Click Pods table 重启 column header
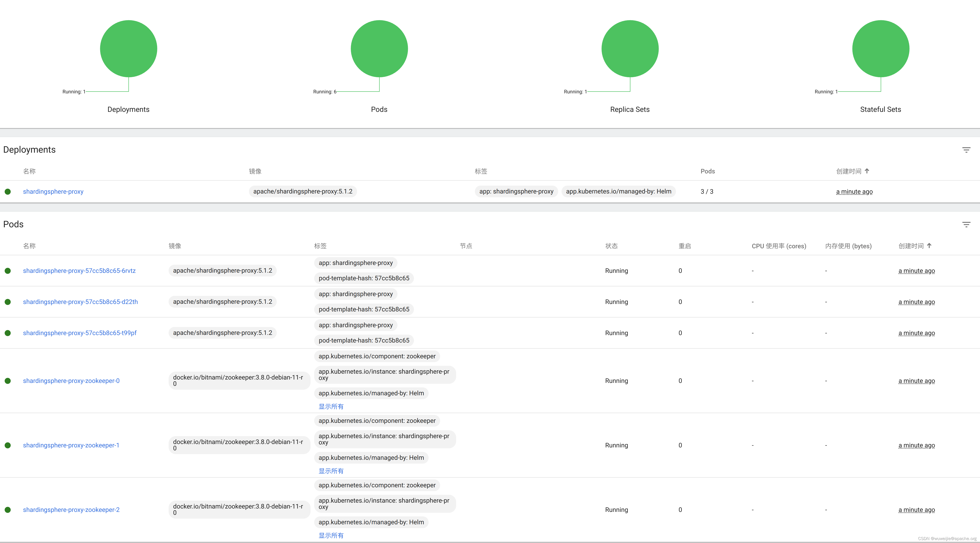 685,246
